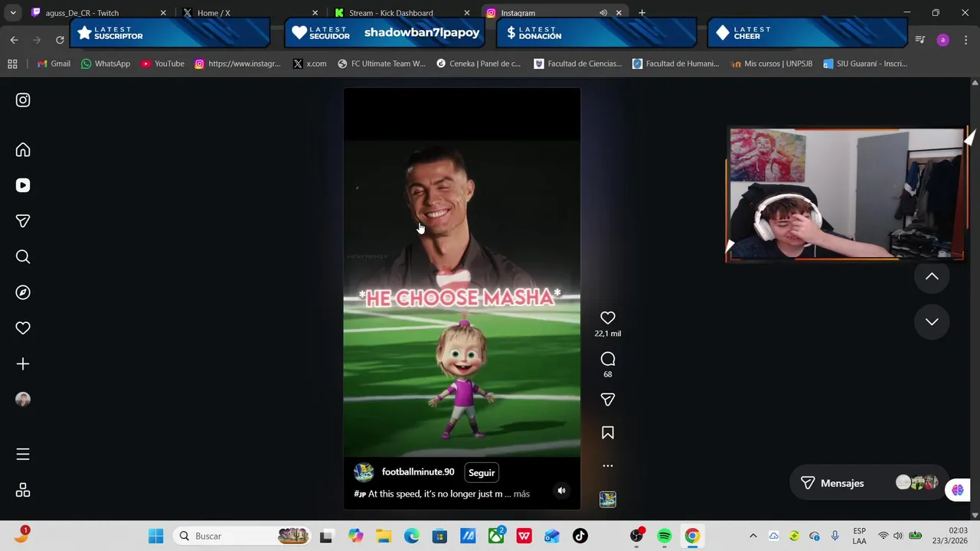The width and height of the screenshot is (980, 551).
Task: Open the Meta apps icon at the sidebar bottom
Action: pyautogui.click(x=23, y=491)
